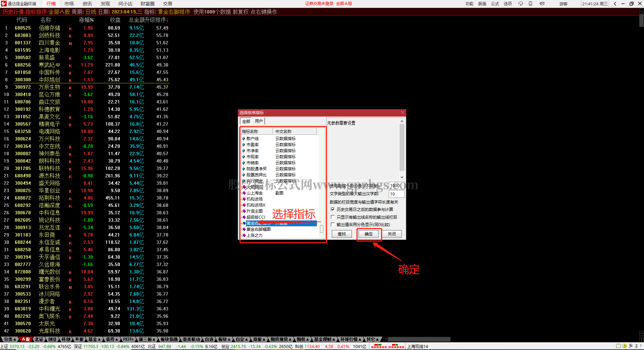
Task: Expand the 环球行情 bottom tab menu
Action: (x=351, y=339)
